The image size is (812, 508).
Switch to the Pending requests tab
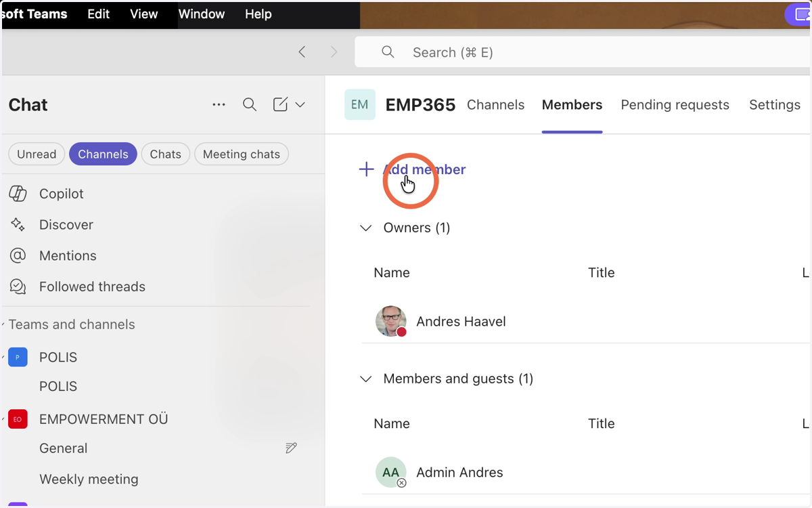[675, 105]
